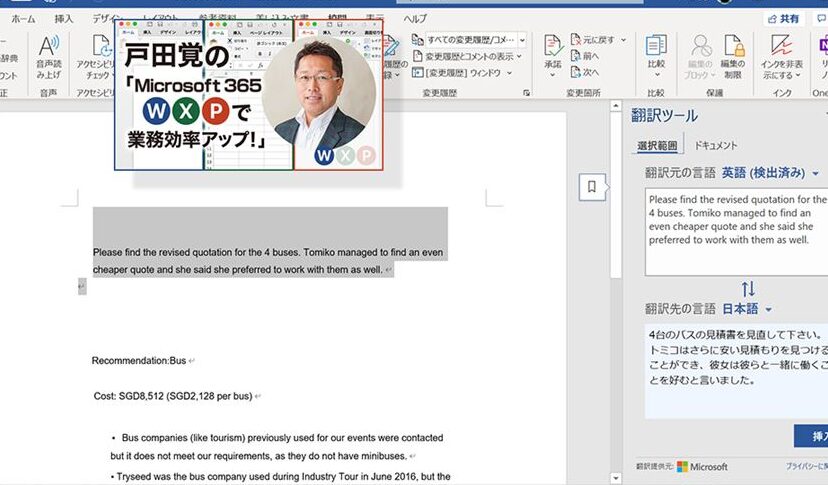Switch to the ドキュメント tab in translator
The height and width of the screenshot is (485, 828).
[716, 145]
